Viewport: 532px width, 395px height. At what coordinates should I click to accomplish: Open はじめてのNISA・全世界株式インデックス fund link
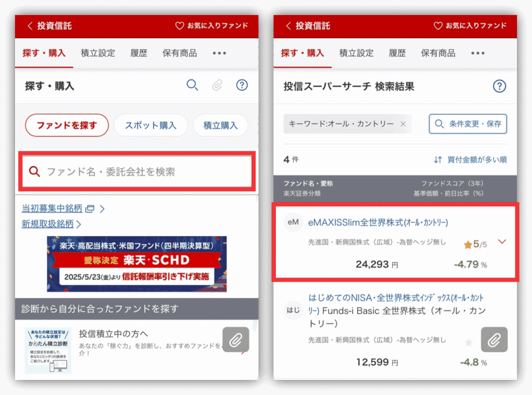(x=396, y=304)
